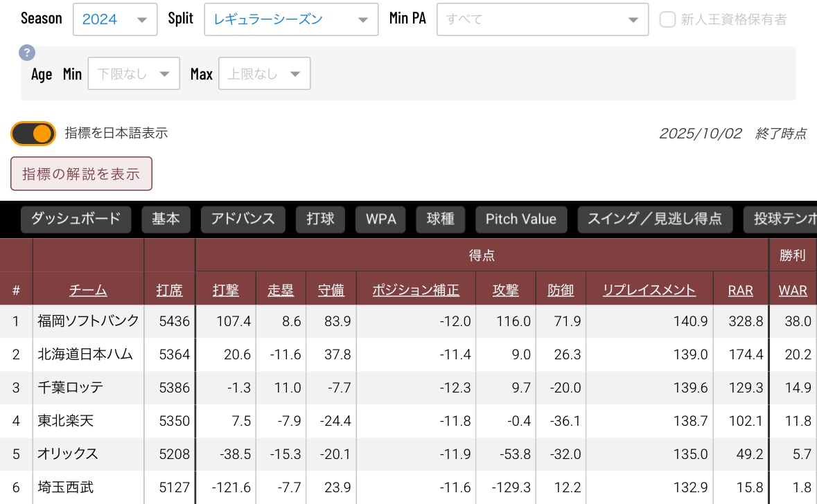
Task: Sort table by WAR column header
Action: pyautogui.click(x=793, y=290)
